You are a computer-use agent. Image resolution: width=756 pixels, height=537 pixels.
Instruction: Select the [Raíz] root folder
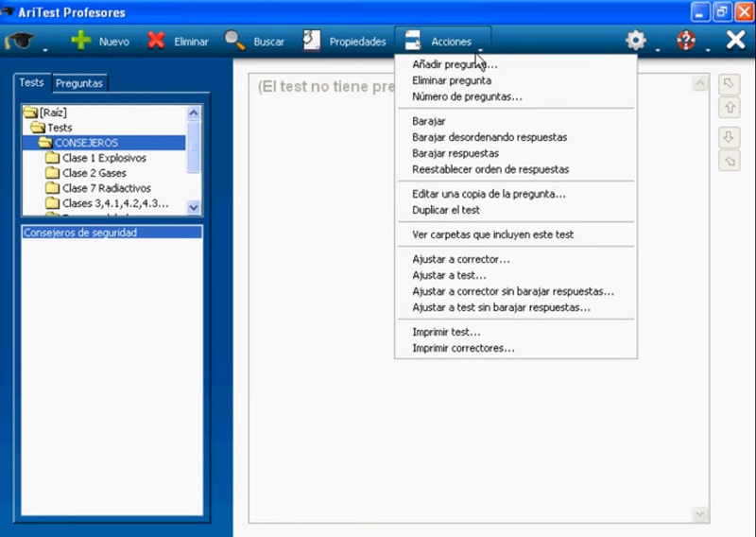pyautogui.click(x=45, y=113)
